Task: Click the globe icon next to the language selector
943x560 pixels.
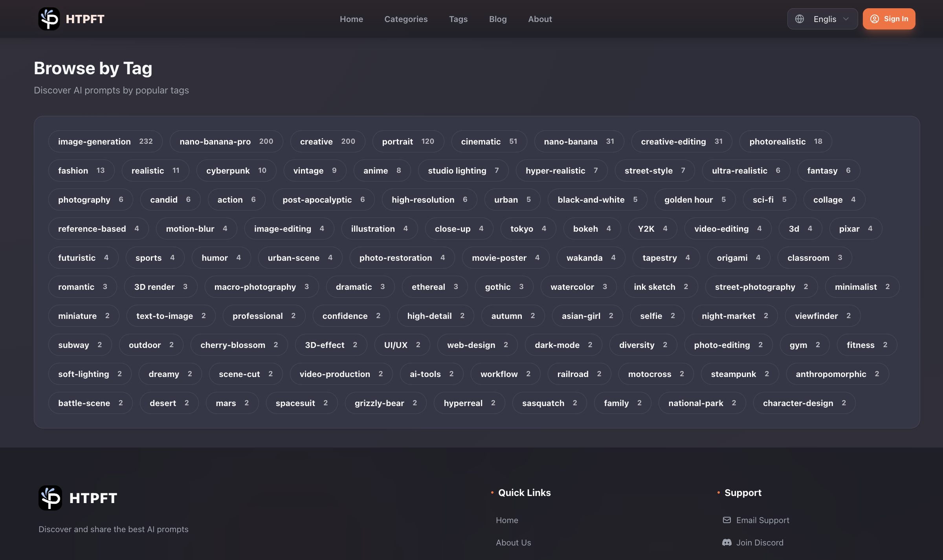Action: [800, 18]
